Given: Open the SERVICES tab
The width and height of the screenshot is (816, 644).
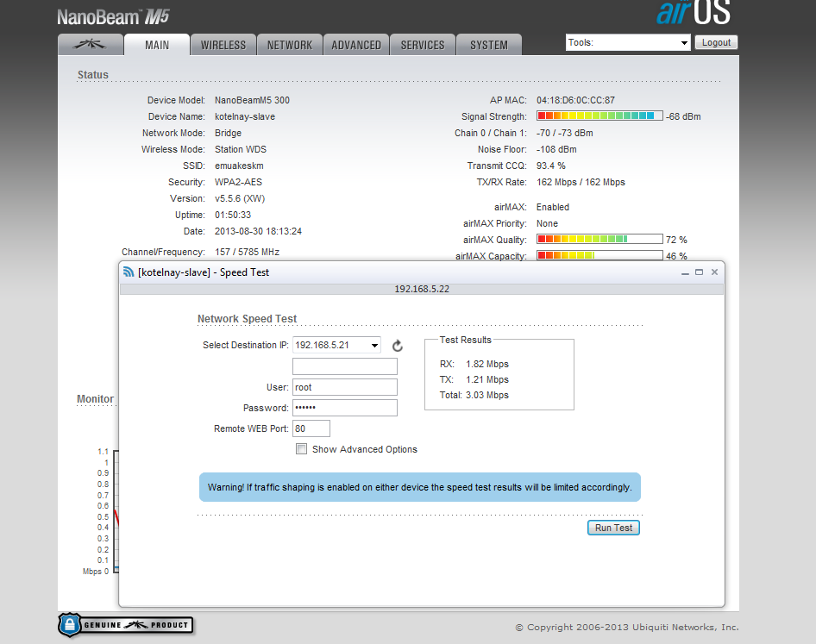Looking at the screenshot, I should coord(423,45).
